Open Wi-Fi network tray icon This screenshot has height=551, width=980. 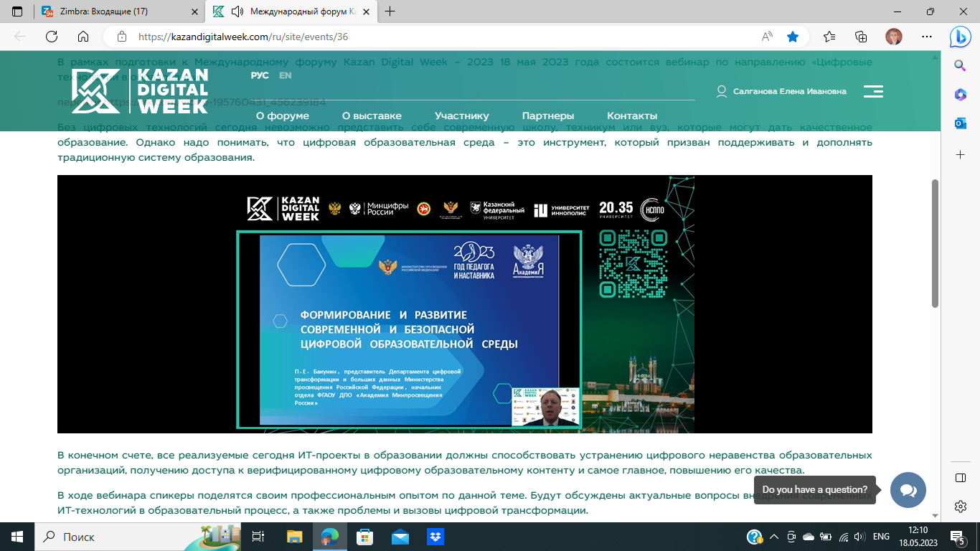(x=844, y=537)
